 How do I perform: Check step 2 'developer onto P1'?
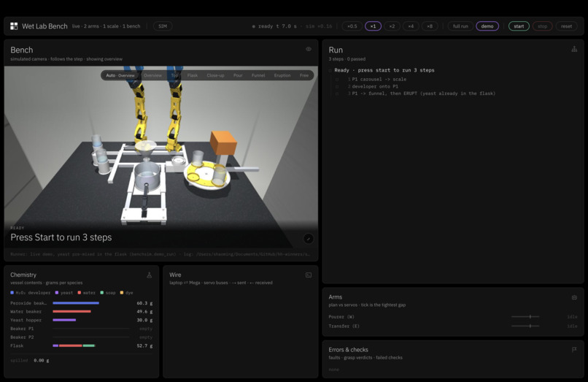point(337,87)
